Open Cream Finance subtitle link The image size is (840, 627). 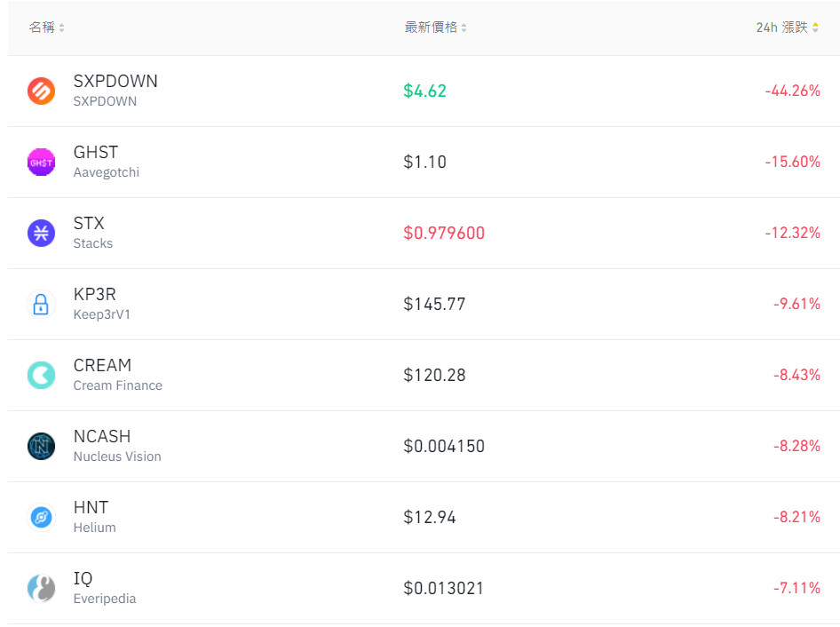(118, 385)
